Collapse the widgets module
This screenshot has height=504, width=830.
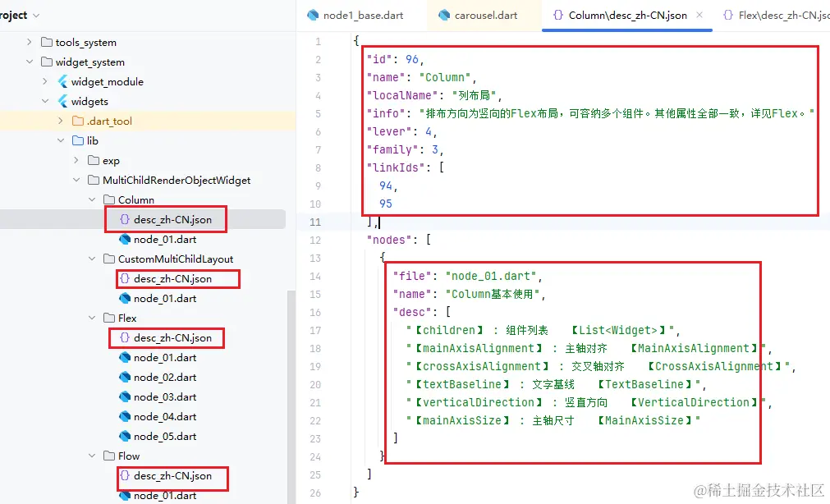(x=45, y=101)
